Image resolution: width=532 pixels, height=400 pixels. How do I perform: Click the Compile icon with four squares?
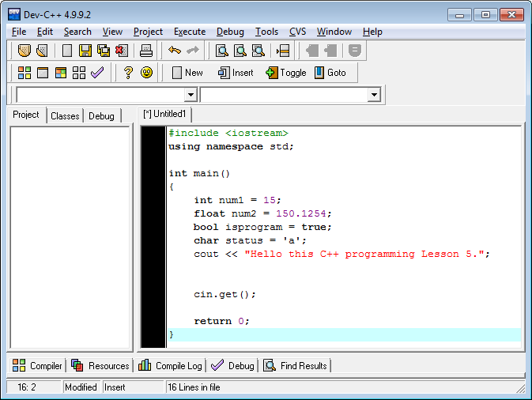25,73
